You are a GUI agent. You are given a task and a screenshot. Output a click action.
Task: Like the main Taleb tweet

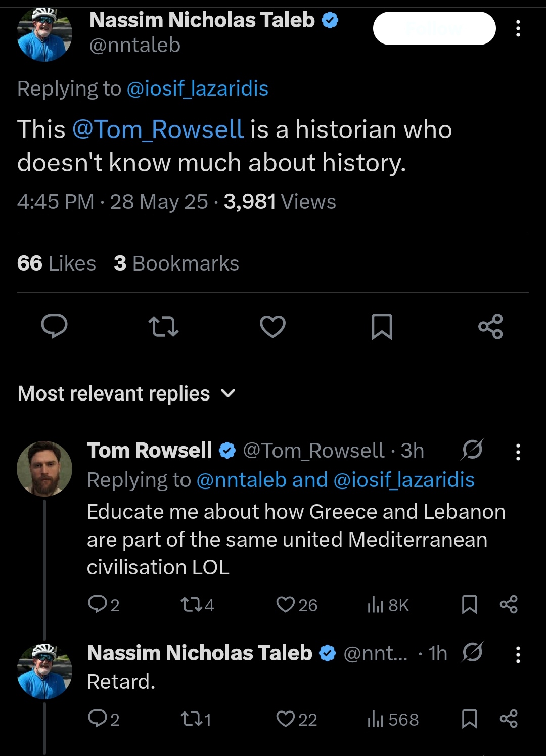pyautogui.click(x=272, y=326)
